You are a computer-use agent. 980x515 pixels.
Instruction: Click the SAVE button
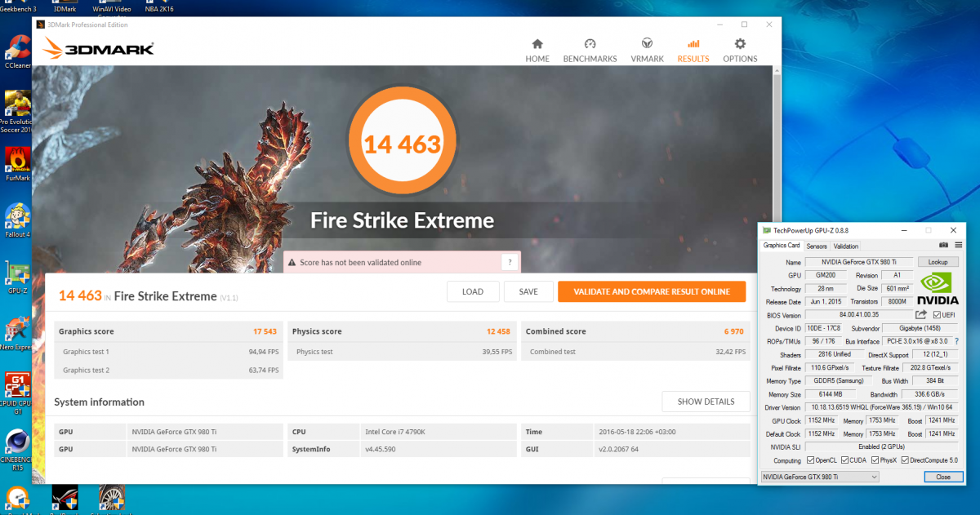[528, 291]
